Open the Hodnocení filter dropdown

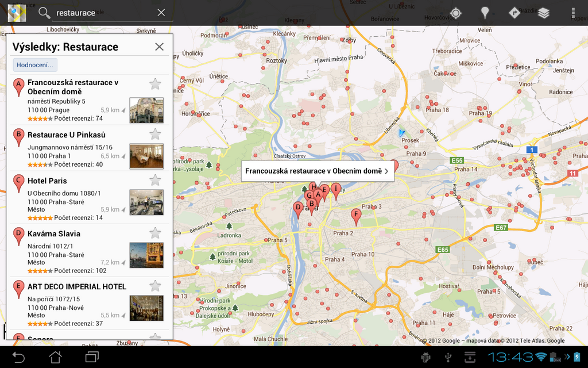pyautogui.click(x=35, y=64)
